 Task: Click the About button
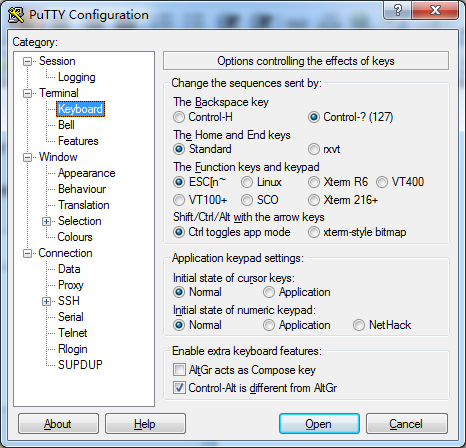58,424
